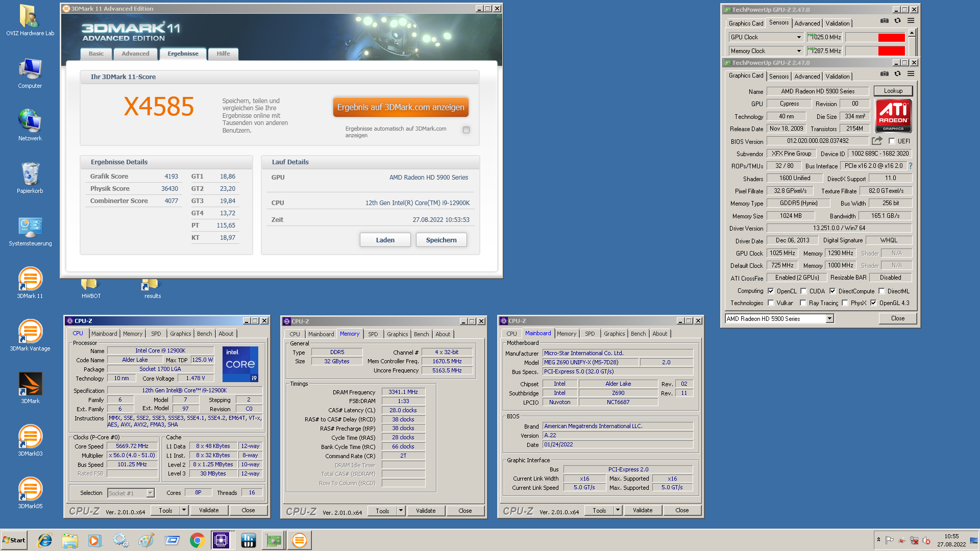980x551 pixels.
Task: Toggle the OpenGL 4.3 checkbox in GPU-Z
Action: (x=873, y=303)
